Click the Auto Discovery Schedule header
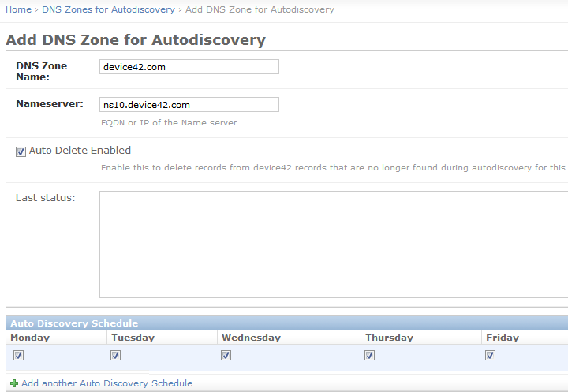568x392 pixels. pos(287,323)
